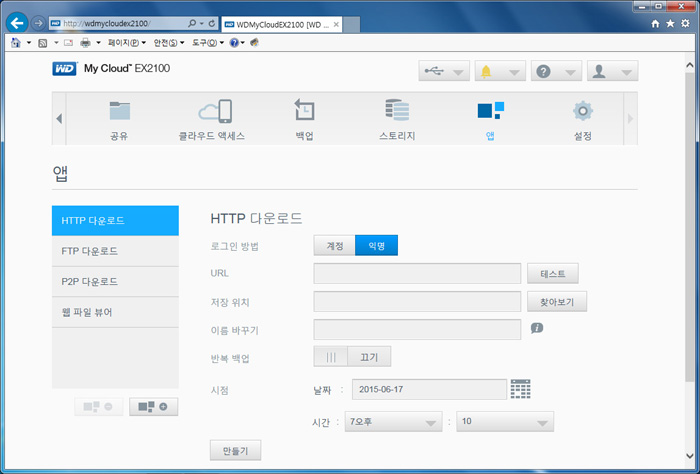Open a new blank browser tab
This screenshot has height=474, width=700.
[x=352, y=25]
